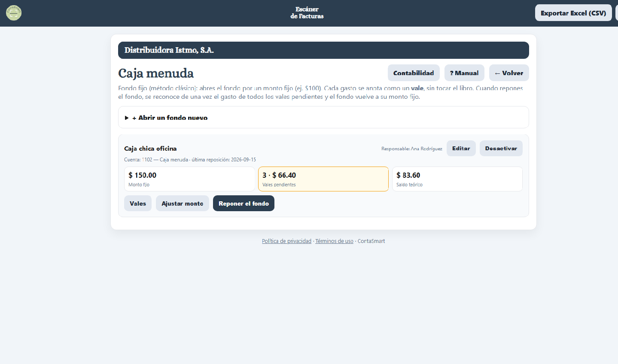Go back with the Volver button

pyautogui.click(x=509, y=73)
